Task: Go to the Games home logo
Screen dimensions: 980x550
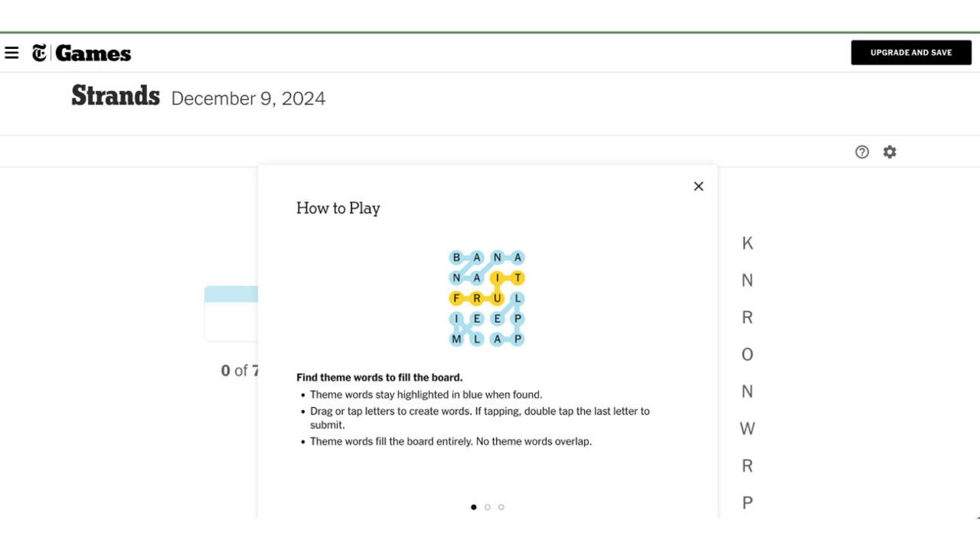Action: pyautogui.click(x=93, y=54)
